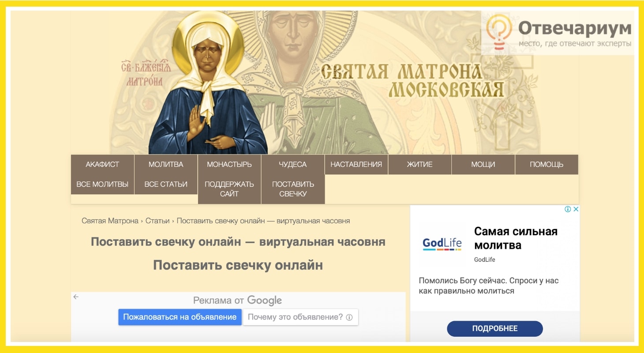Click the Святая Матрона Московская banner title
Screen dimensions: 644x353
click(412, 80)
